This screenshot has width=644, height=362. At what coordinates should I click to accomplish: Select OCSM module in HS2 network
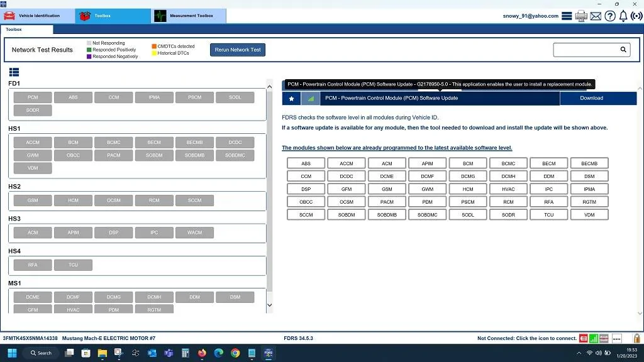coord(114,200)
